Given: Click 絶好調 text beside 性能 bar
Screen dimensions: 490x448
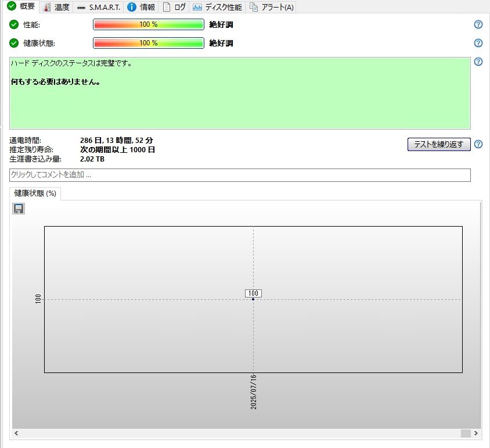Looking at the screenshot, I should point(221,25).
